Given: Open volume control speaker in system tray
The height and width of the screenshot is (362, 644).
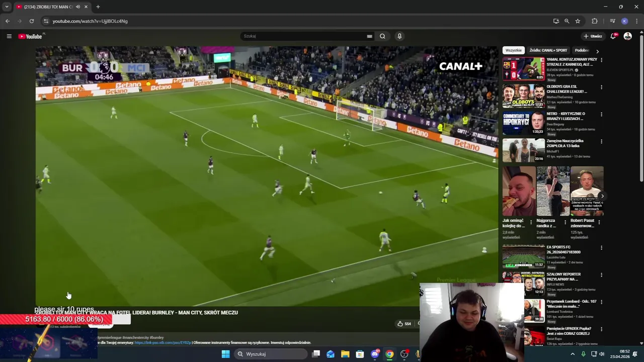Looking at the screenshot, I should click(602, 354).
